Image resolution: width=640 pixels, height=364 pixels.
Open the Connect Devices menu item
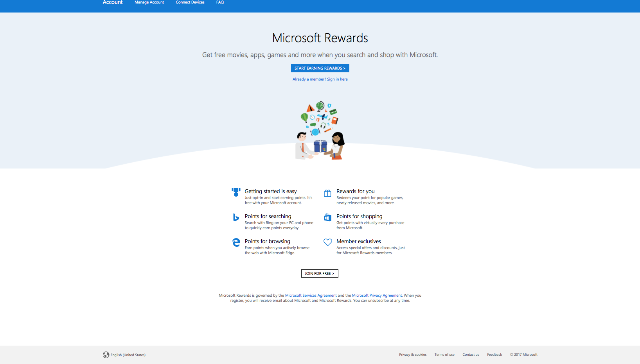pyautogui.click(x=190, y=2)
